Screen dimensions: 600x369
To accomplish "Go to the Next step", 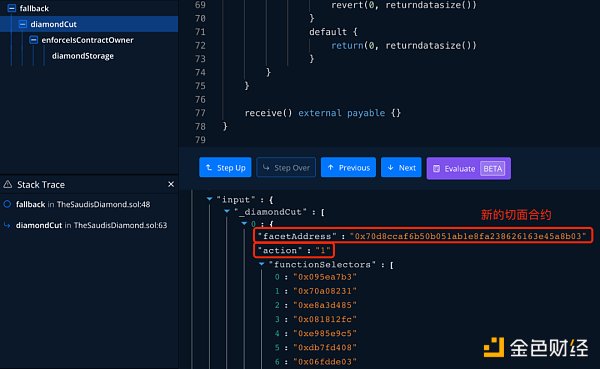I will click(x=401, y=167).
